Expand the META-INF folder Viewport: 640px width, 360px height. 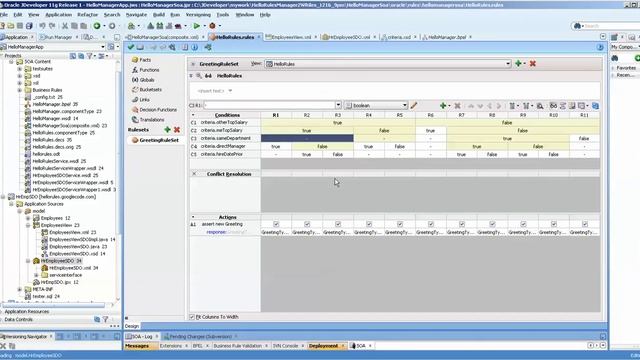click(x=19, y=289)
